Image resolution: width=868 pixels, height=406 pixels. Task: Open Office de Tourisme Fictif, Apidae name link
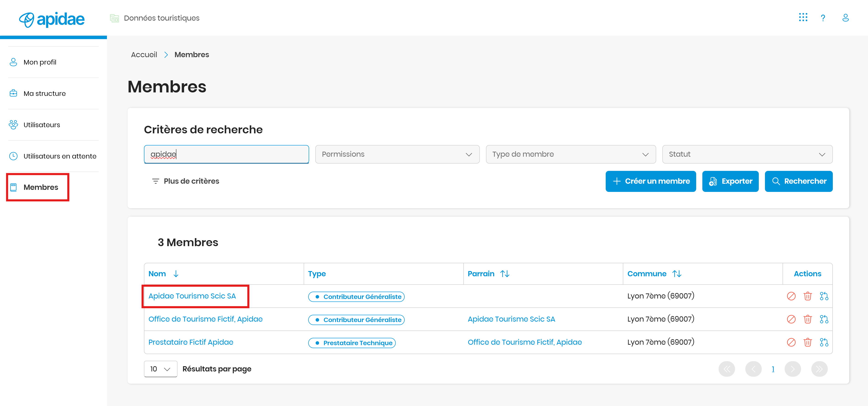coord(206,319)
